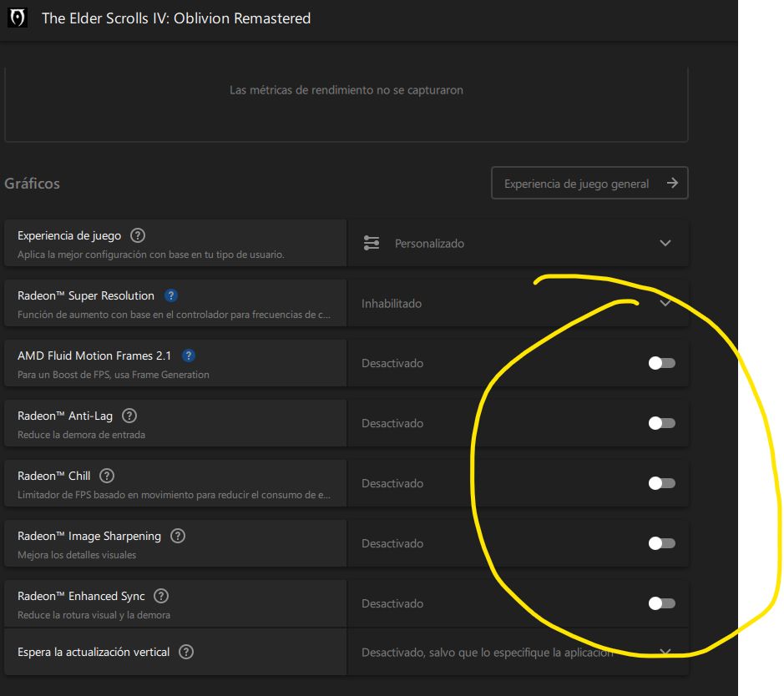Click 'Limitador de FPS basado en movimiento' description
Screen dimensions: 784x696
(174, 495)
